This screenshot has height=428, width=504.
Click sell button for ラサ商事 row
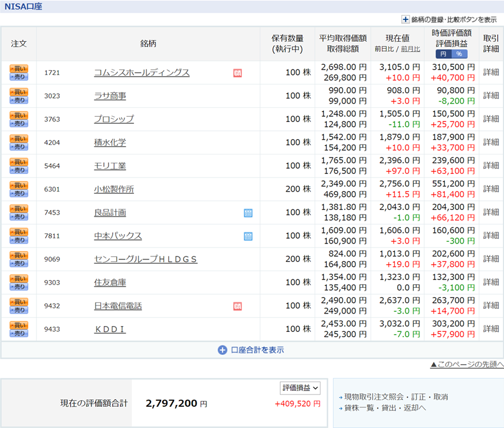coord(19,100)
